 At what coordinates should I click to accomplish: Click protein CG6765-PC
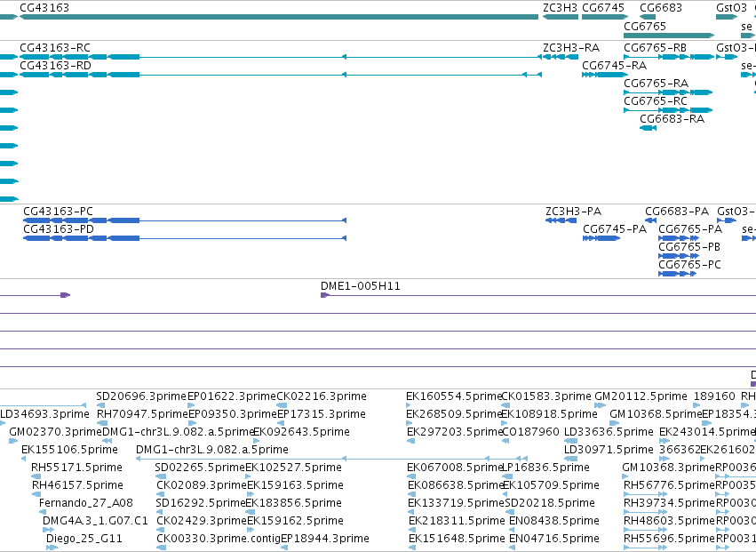(x=690, y=265)
